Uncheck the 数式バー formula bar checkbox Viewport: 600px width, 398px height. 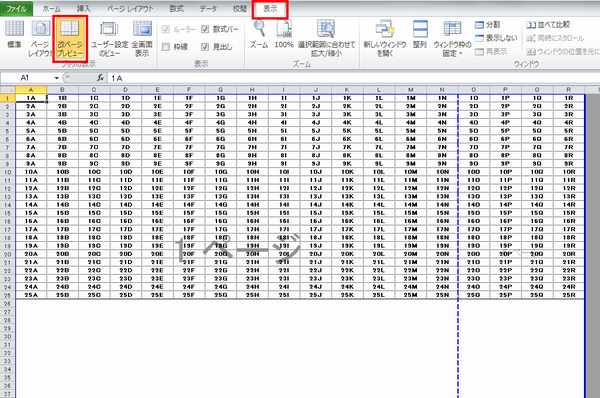205,29
